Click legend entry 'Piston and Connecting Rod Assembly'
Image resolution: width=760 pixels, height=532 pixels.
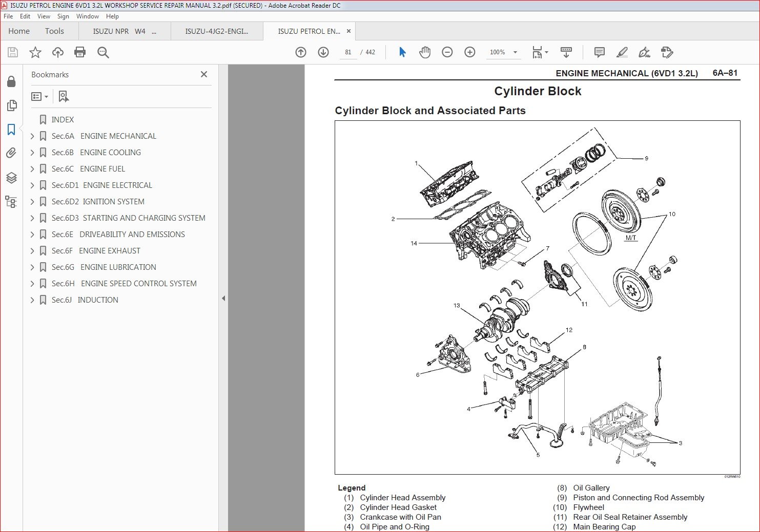tap(639, 498)
